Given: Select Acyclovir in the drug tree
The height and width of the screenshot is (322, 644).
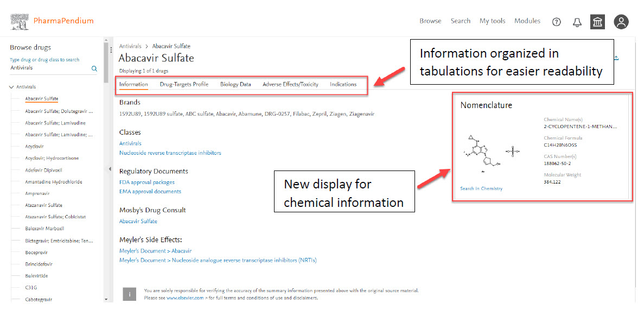Looking at the screenshot, I should pyautogui.click(x=34, y=147).
